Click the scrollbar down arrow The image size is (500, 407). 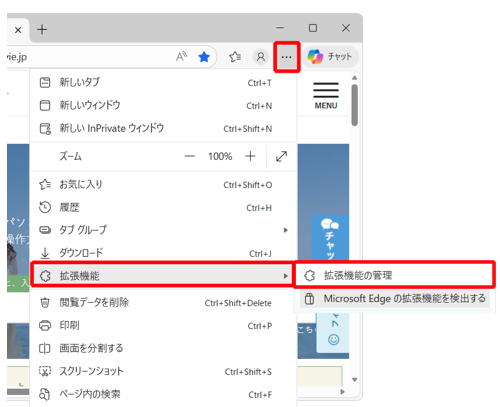[x=355, y=380]
